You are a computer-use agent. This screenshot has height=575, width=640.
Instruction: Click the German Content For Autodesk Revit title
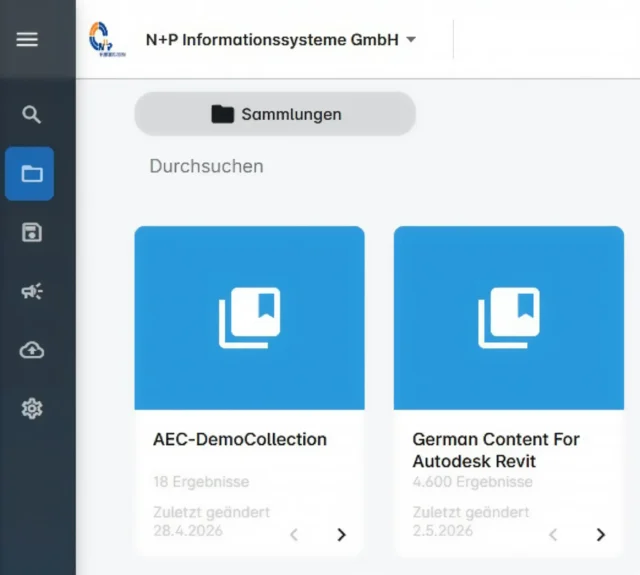click(x=496, y=450)
